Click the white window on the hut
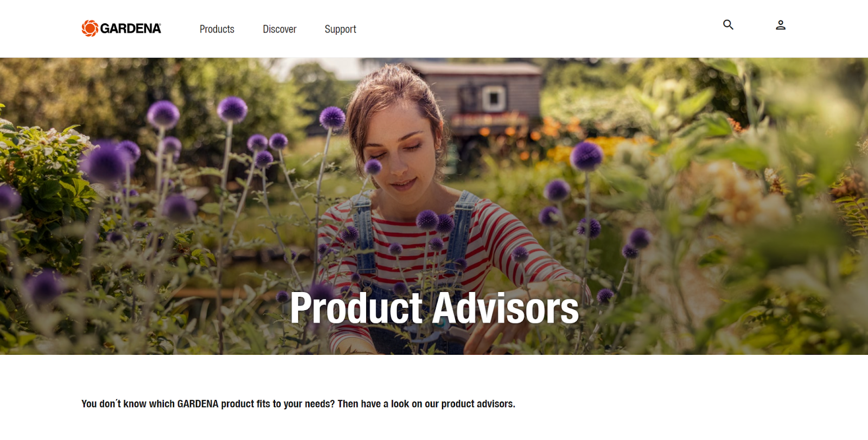 pos(494,99)
